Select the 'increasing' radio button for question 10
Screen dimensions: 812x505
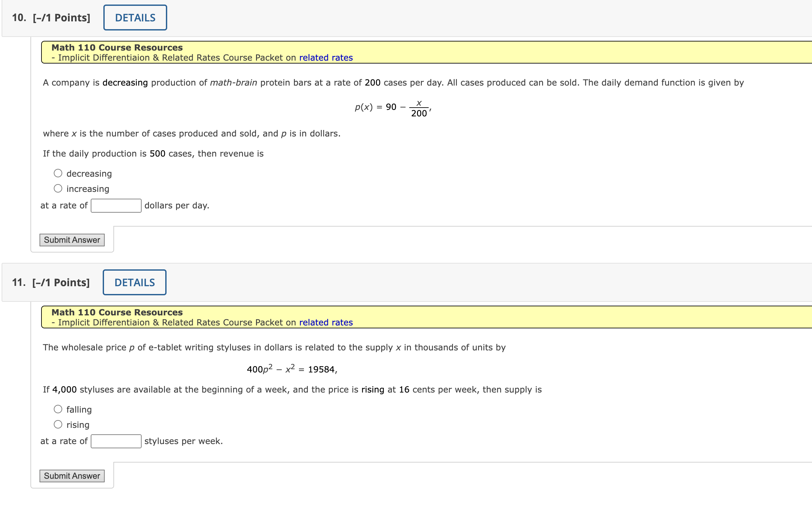pos(58,188)
